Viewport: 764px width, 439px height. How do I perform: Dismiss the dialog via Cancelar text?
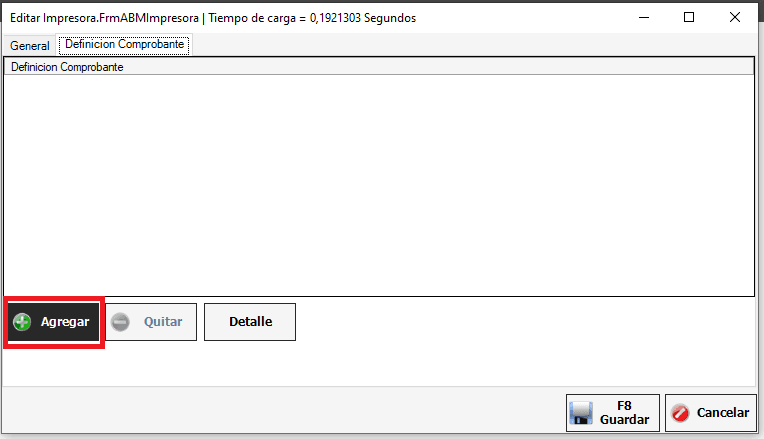(x=723, y=413)
